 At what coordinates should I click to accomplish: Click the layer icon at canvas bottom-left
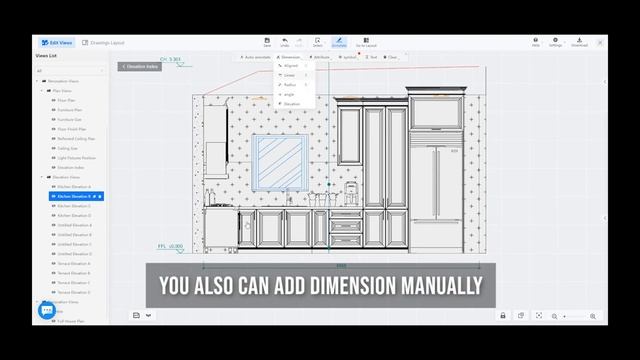click(x=136, y=315)
